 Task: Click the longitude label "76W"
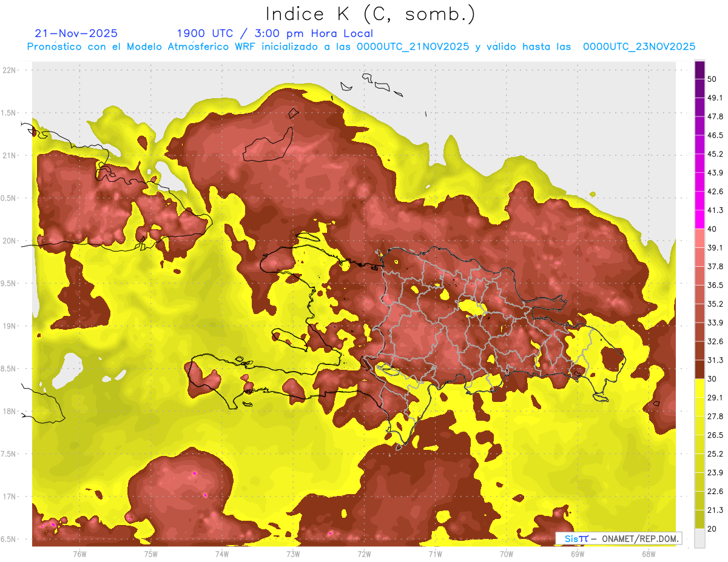tap(79, 554)
